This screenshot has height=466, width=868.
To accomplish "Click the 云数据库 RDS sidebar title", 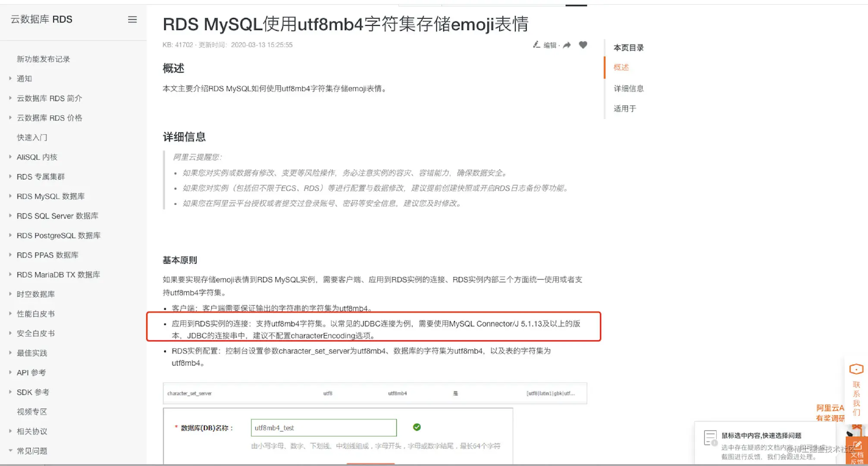I will [x=41, y=19].
